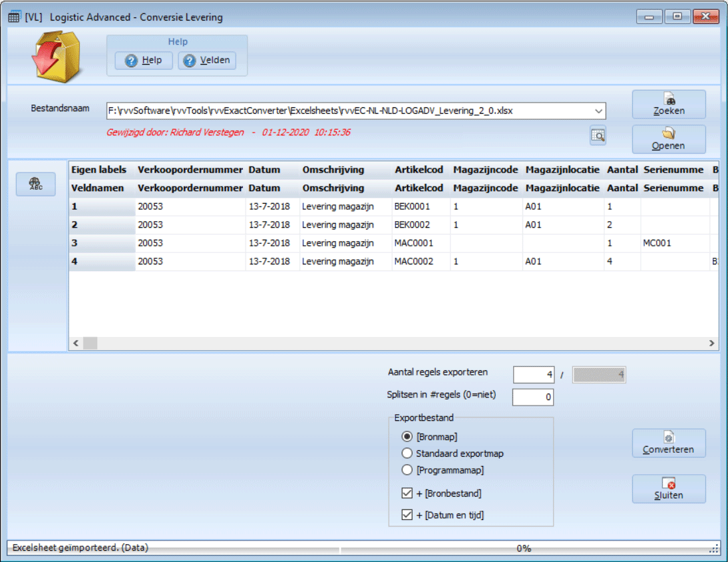728x562 pixels.
Task: Click the Zoeken file search button
Action: (669, 105)
